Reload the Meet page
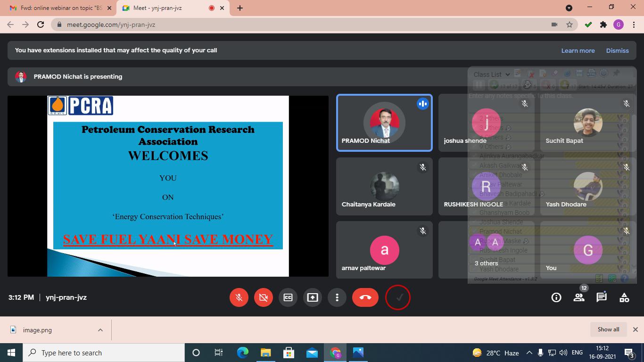The width and height of the screenshot is (644, 362). tap(41, 25)
